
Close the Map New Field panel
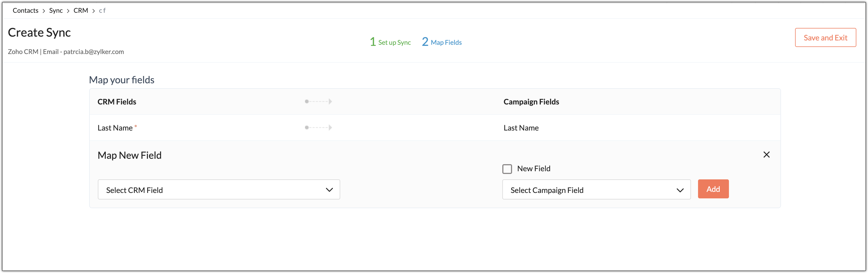(766, 155)
